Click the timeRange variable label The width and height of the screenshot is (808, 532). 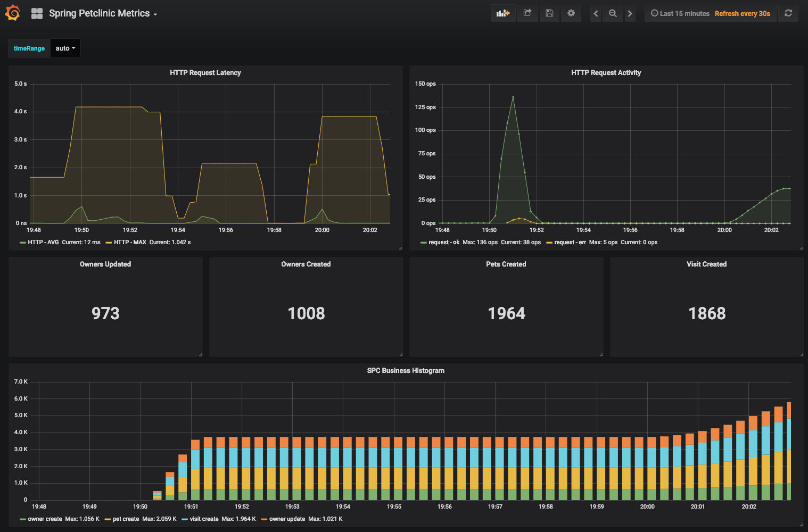(29, 48)
